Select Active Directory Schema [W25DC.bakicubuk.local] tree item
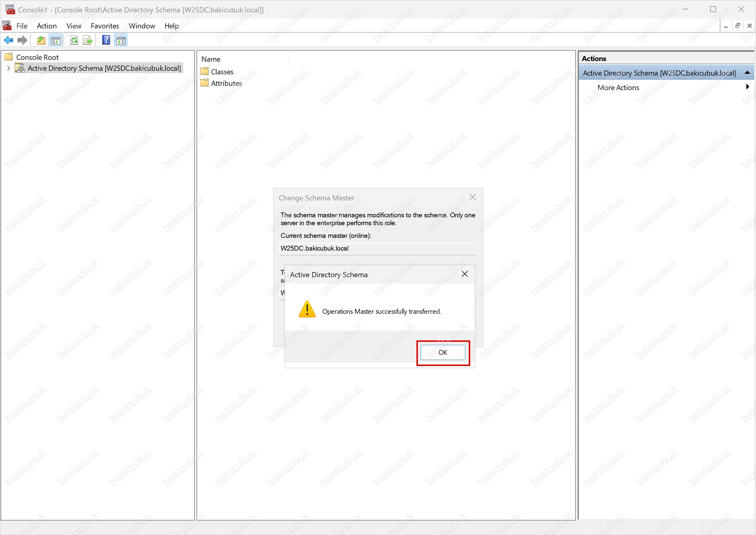The width and height of the screenshot is (756, 535). (104, 68)
